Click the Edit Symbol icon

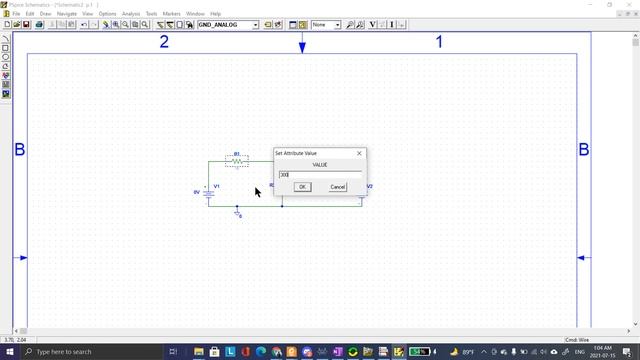click(278, 25)
